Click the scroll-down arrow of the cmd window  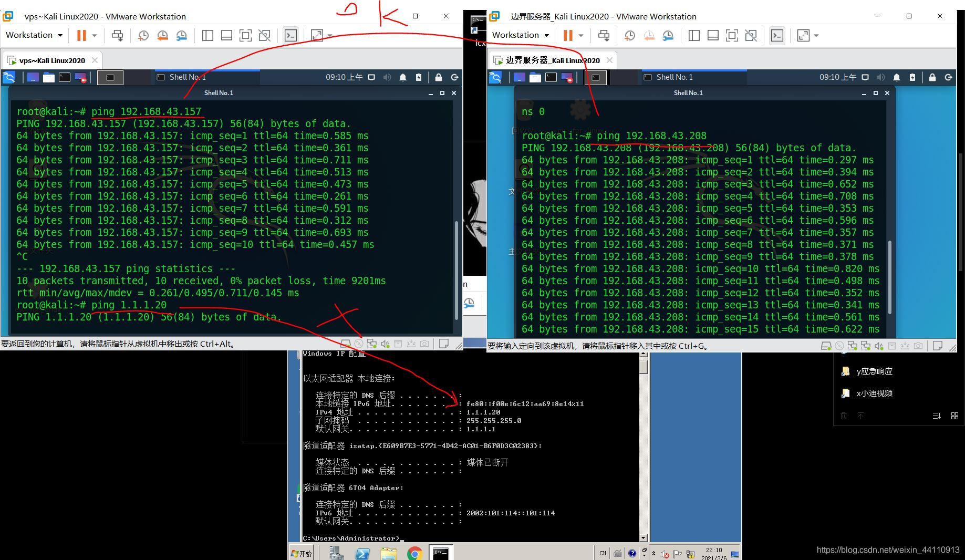click(x=644, y=537)
